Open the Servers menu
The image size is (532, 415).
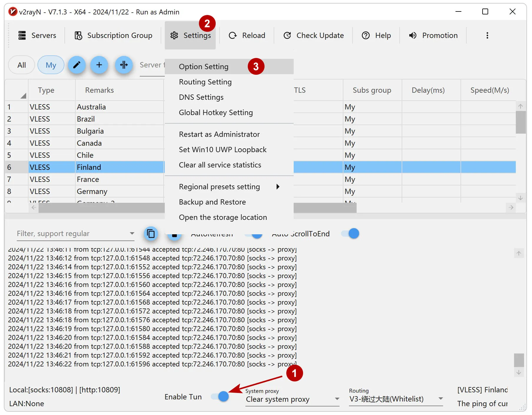[37, 35]
